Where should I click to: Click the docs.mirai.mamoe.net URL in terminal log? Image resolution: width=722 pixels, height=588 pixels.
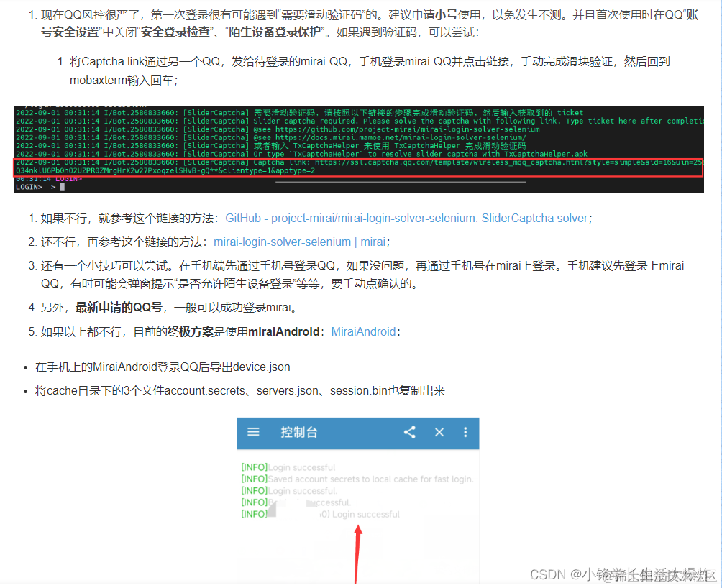pos(401,137)
